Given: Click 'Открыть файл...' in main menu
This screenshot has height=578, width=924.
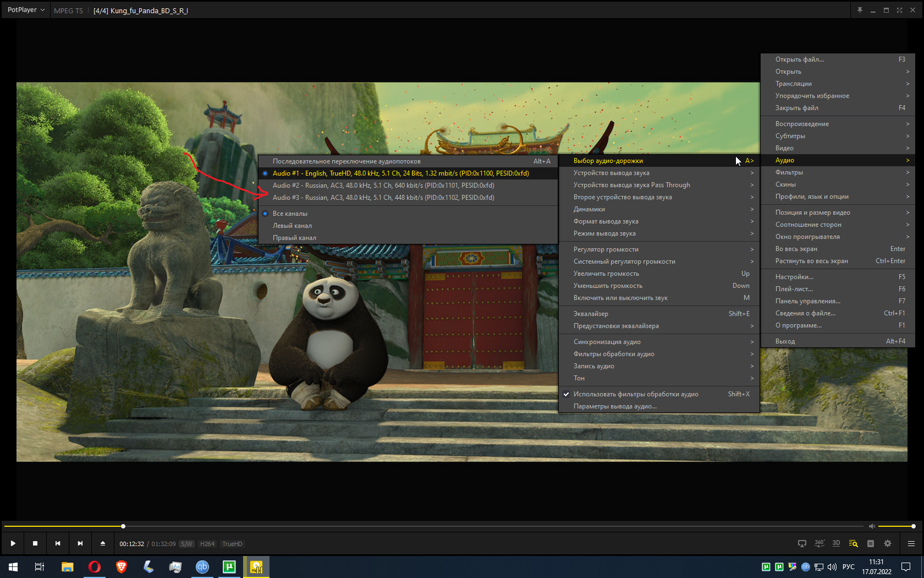Looking at the screenshot, I should (x=838, y=59).
